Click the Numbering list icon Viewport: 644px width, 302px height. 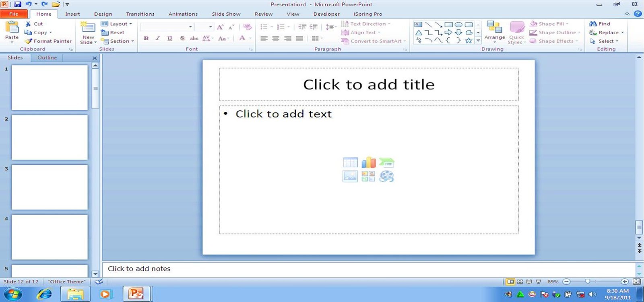click(x=281, y=27)
